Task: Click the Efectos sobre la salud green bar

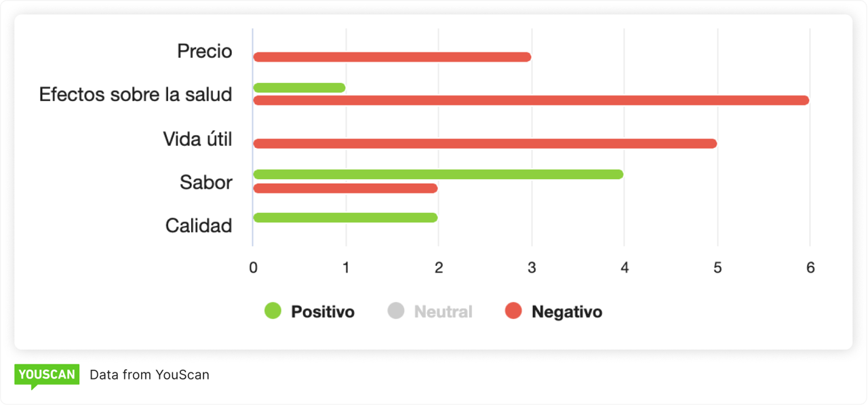Action: click(x=299, y=88)
